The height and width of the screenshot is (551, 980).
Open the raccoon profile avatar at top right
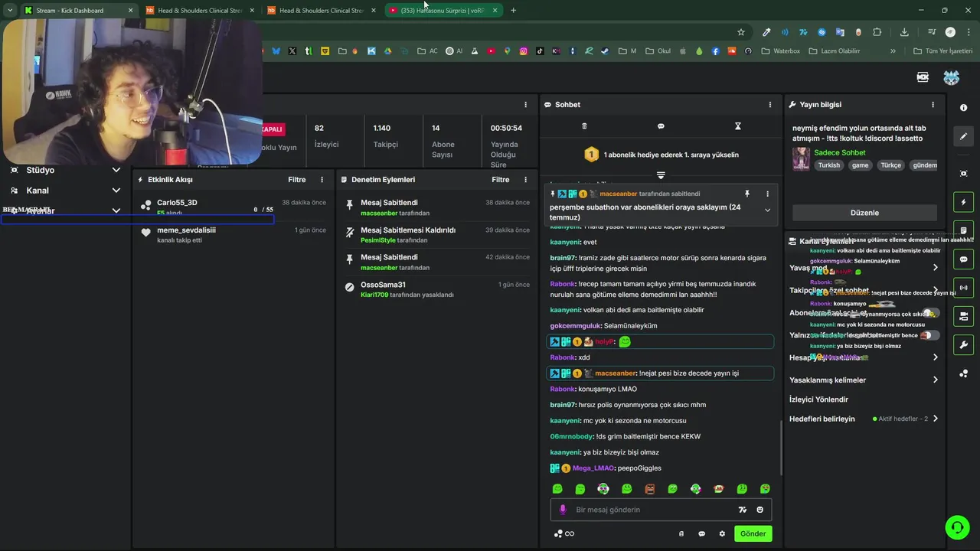tap(951, 77)
